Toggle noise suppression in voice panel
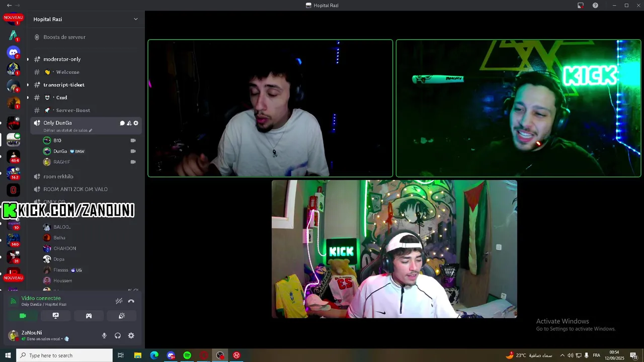 tap(119, 301)
